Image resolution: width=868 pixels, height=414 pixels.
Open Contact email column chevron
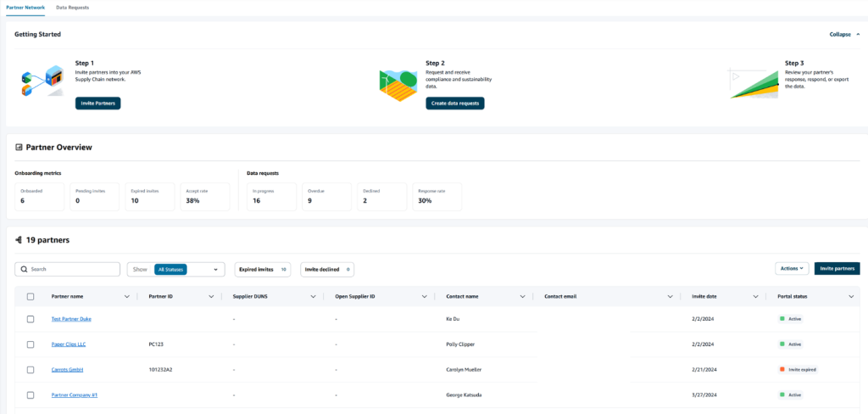(670, 297)
